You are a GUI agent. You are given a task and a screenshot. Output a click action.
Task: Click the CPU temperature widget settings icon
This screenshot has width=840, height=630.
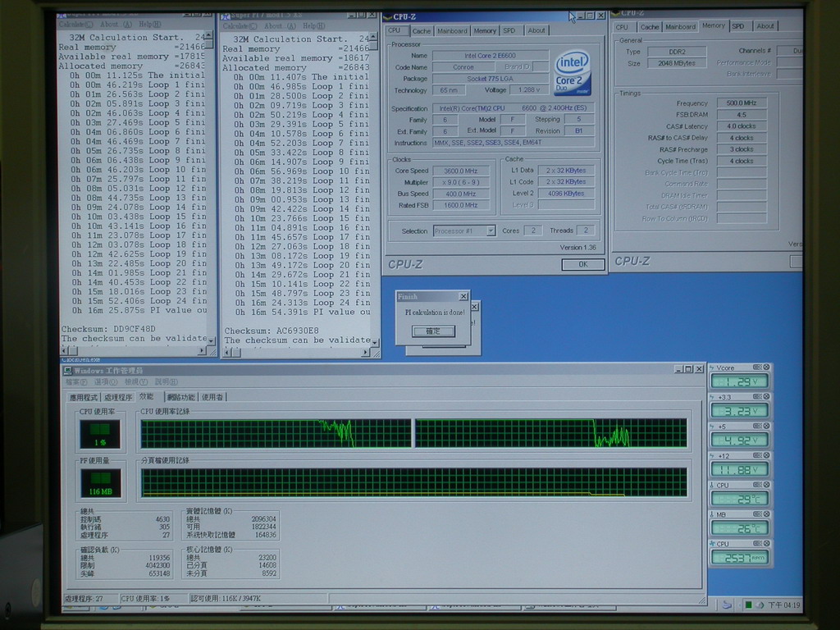757,485
